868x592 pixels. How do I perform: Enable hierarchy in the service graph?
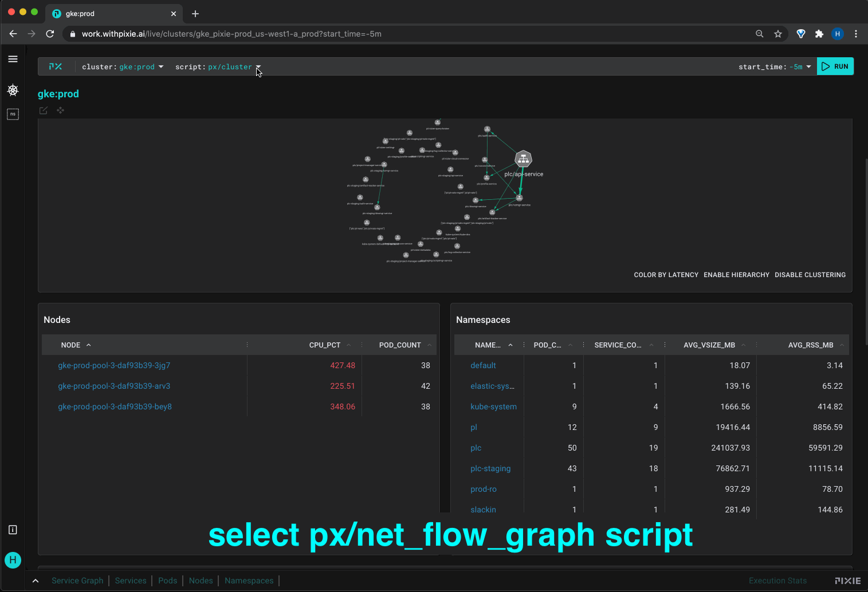tap(736, 275)
